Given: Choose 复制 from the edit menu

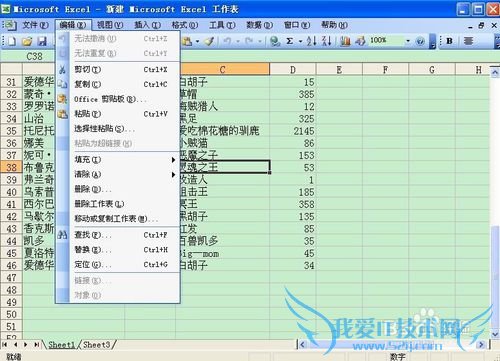Looking at the screenshot, I should coord(118,84).
